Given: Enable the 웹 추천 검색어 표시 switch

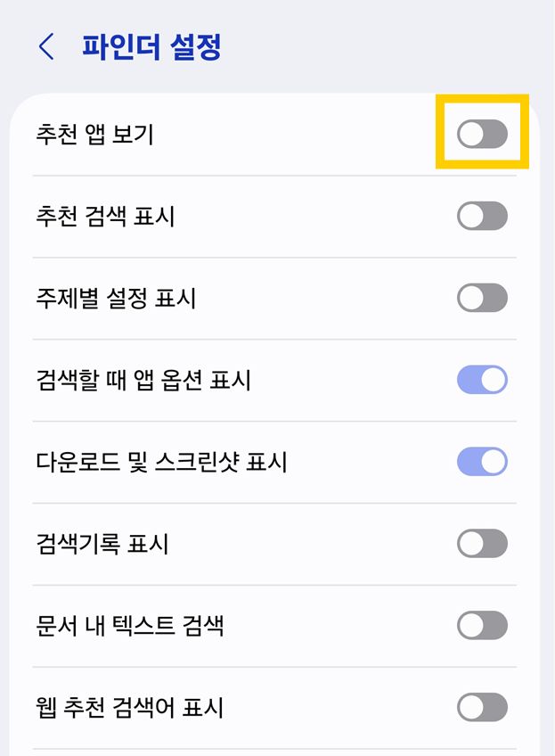Looking at the screenshot, I should 481,707.
